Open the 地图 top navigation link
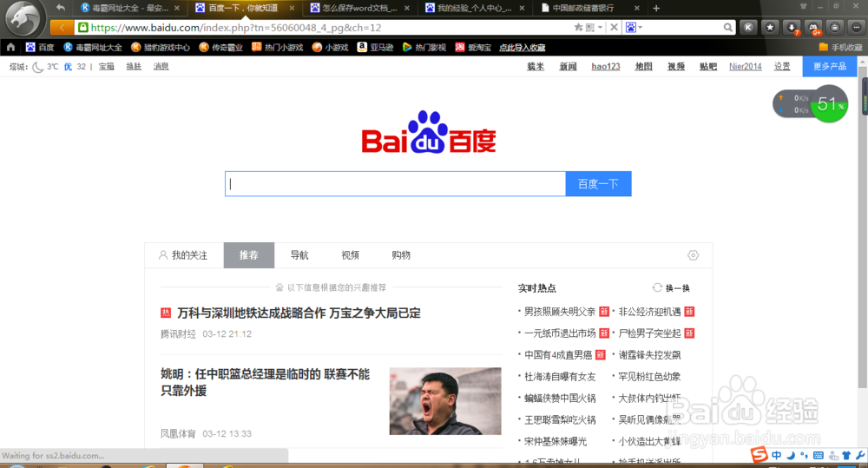Screen dimensions: 868x468 coord(644,67)
